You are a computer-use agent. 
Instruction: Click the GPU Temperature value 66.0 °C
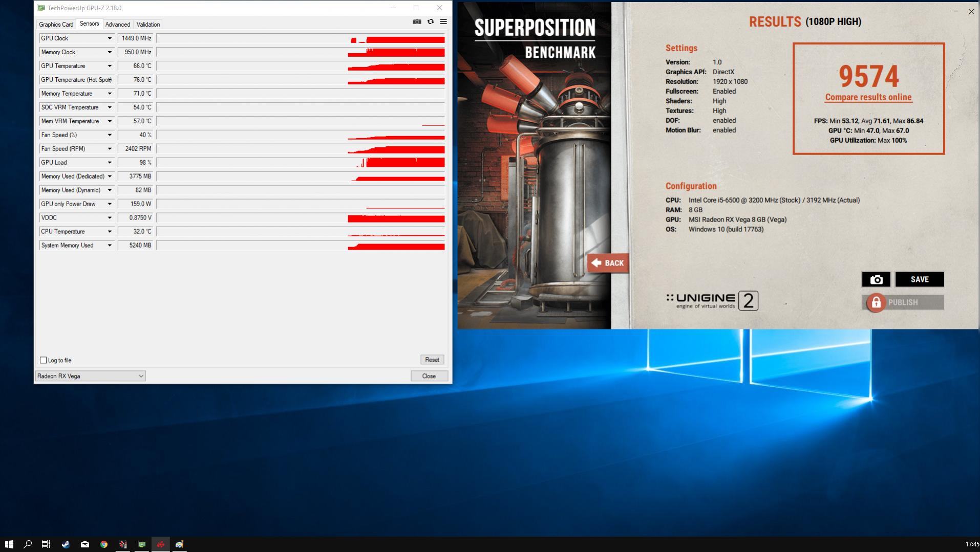click(x=136, y=66)
